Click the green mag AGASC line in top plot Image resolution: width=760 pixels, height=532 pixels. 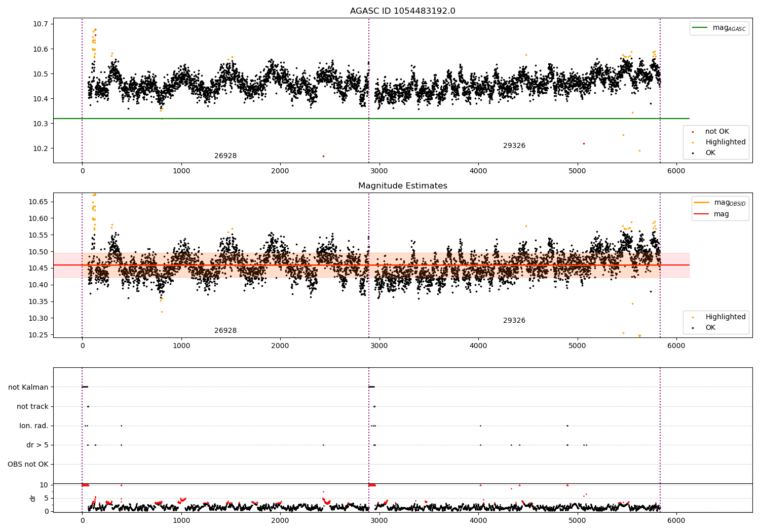pyautogui.click(x=371, y=119)
